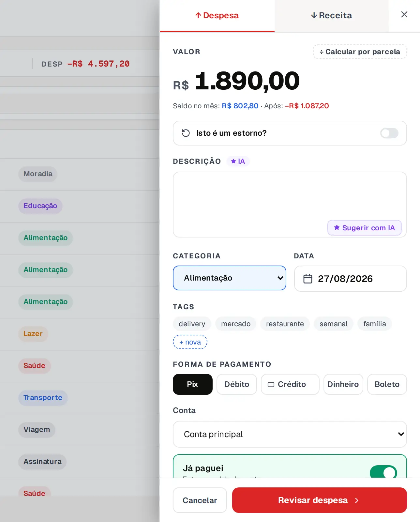The image size is (420, 522).
Task: Click the Cancelar button
Action: [200, 500]
